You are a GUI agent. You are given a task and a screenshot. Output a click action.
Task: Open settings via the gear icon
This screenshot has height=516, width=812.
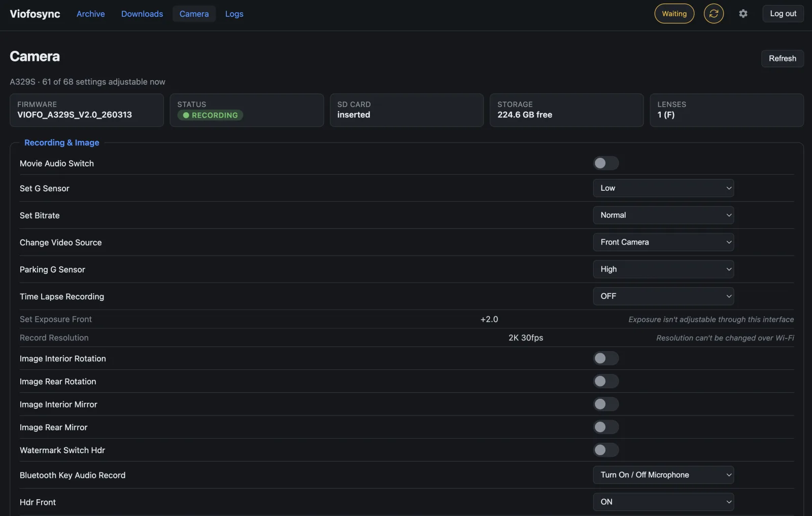click(743, 14)
